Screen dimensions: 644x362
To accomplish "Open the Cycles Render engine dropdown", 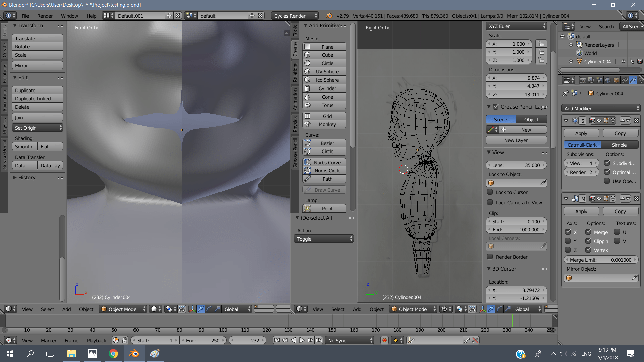I will 294,15.
